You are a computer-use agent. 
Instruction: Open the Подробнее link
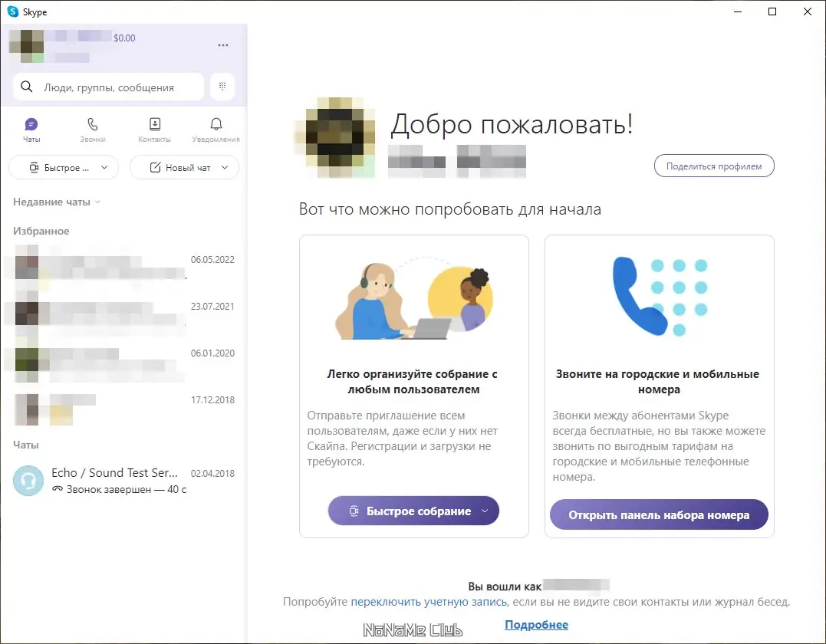point(536,625)
